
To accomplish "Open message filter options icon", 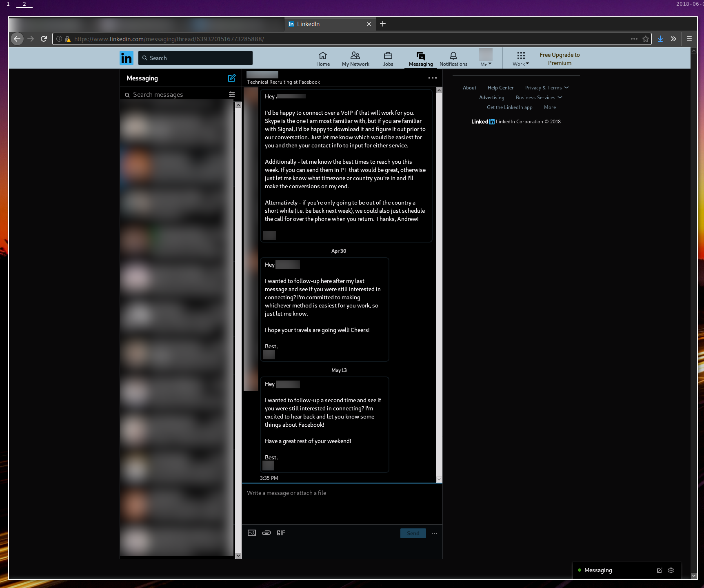I will pyautogui.click(x=232, y=94).
